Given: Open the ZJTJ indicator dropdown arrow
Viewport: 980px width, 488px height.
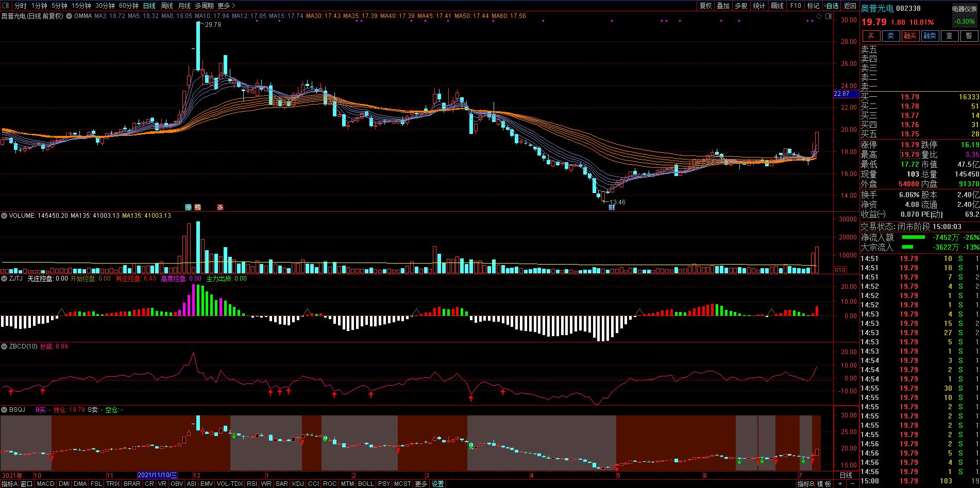Looking at the screenshot, I should click(x=4, y=278).
